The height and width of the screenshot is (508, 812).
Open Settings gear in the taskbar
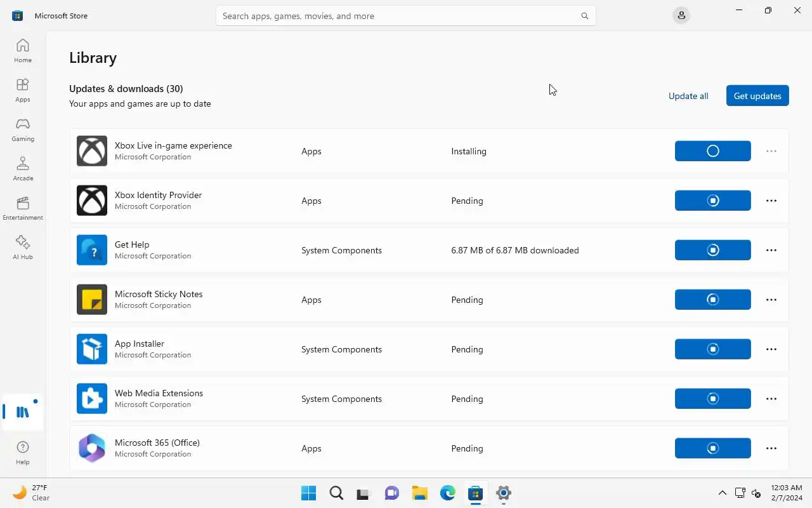[x=504, y=493]
